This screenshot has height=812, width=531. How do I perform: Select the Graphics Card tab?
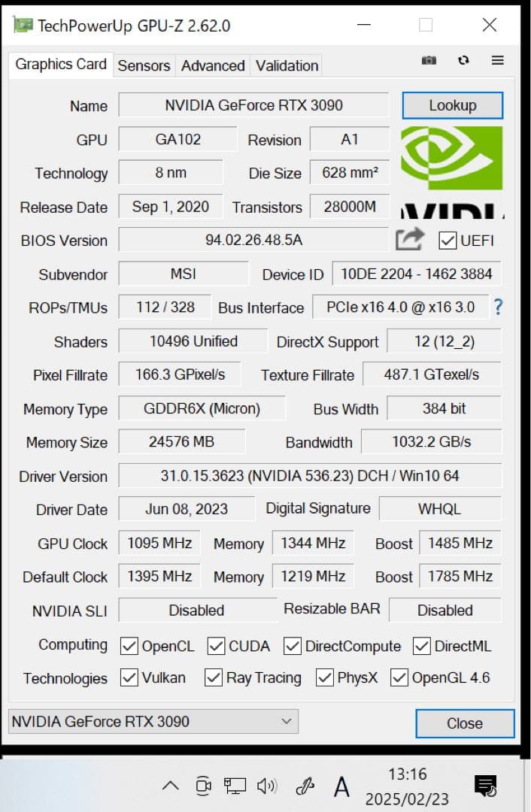coord(61,64)
